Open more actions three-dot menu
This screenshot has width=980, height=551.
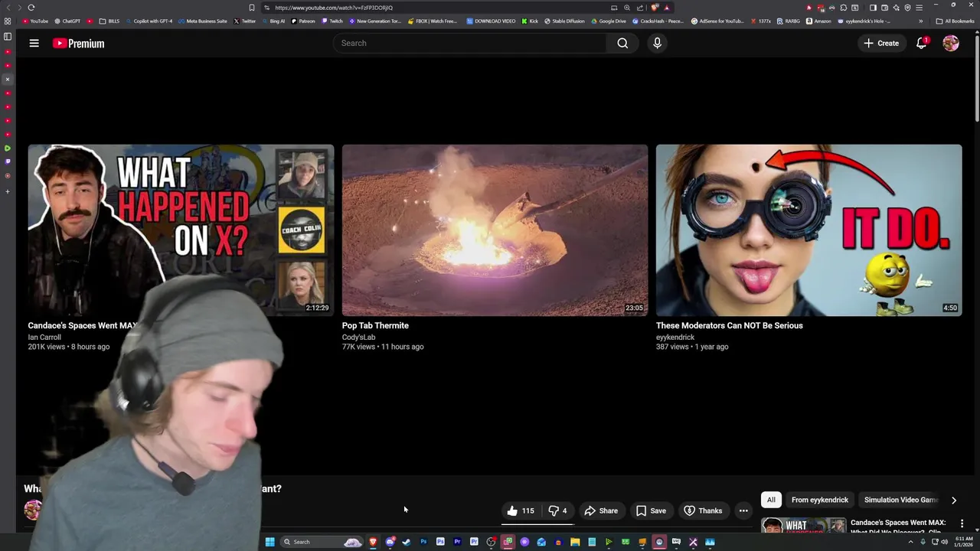(743, 510)
